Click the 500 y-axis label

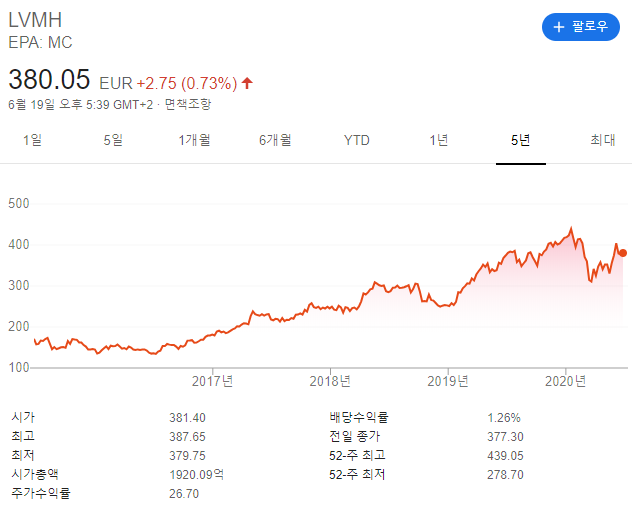coord(19,203)
